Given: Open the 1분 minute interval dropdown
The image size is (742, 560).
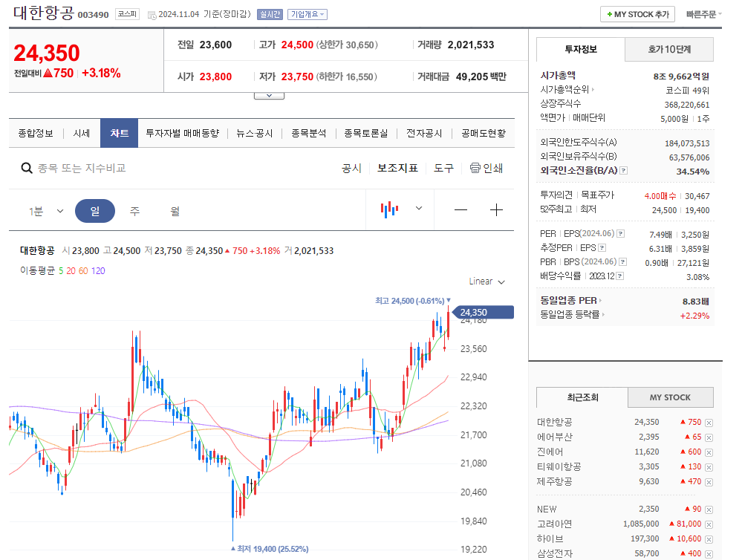Looking at the screenshot, I should tap(46, 211).
